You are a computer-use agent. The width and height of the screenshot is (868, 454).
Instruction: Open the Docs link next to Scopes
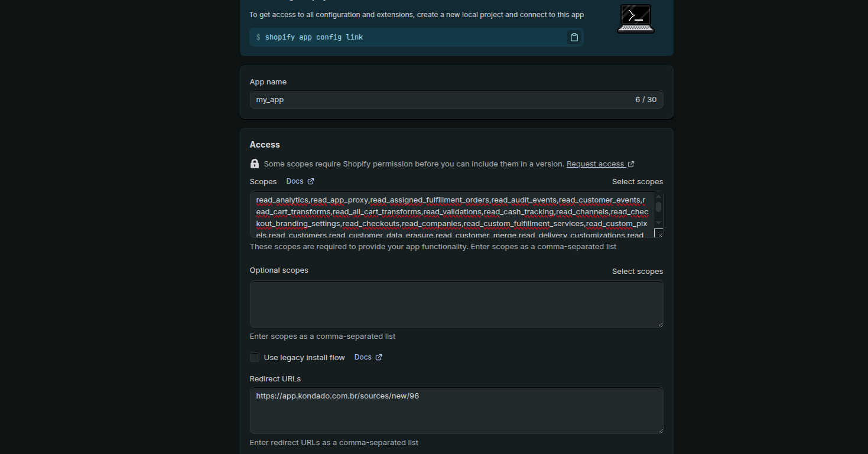294,181
